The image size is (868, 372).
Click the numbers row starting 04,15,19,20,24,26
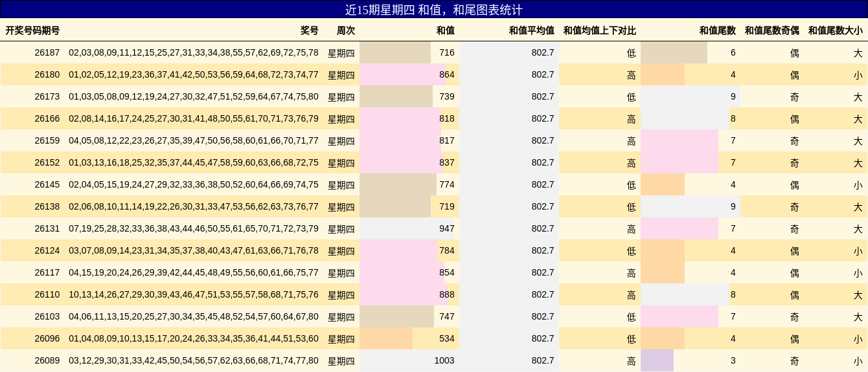click(x=194, y=272)
